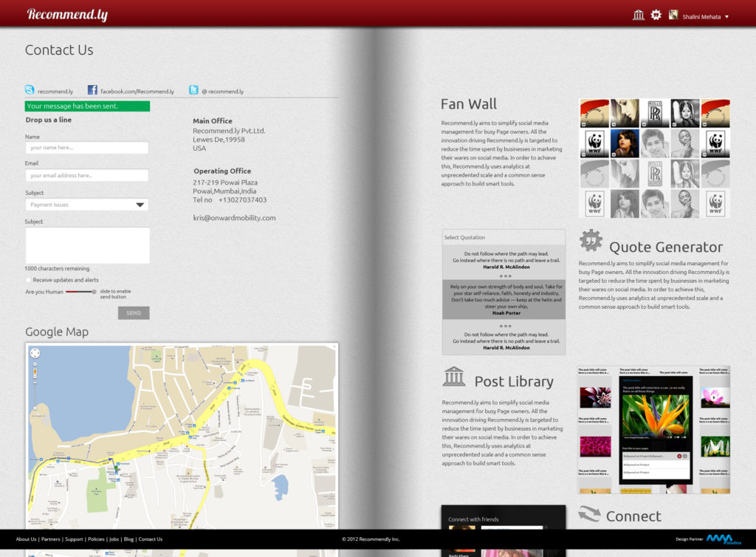This screenshot has width=756, height=557.
Task: Click the Recommend.ly logo
Action: point(67,15)
